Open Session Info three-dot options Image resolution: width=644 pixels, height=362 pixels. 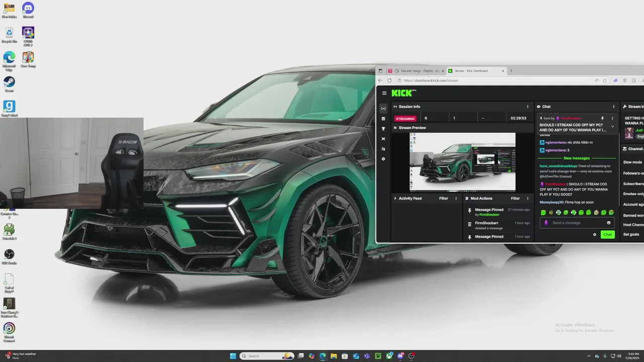pyautogui.click(x=528, y=107)
